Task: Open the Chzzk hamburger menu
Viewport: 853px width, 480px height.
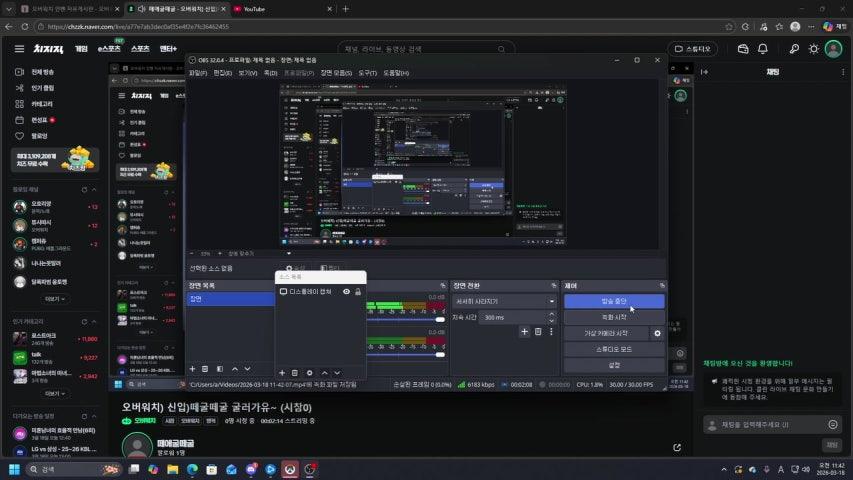Action: pos(19,48)
